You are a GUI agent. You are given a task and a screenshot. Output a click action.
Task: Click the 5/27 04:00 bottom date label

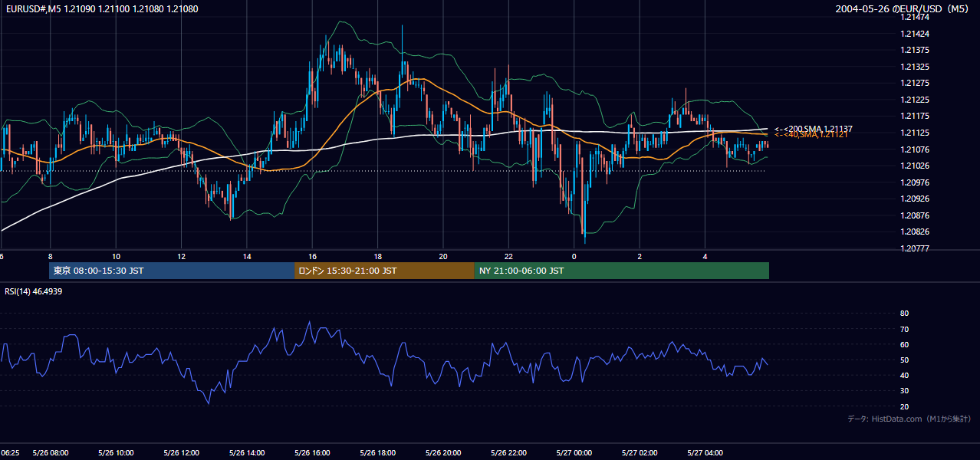705,452
